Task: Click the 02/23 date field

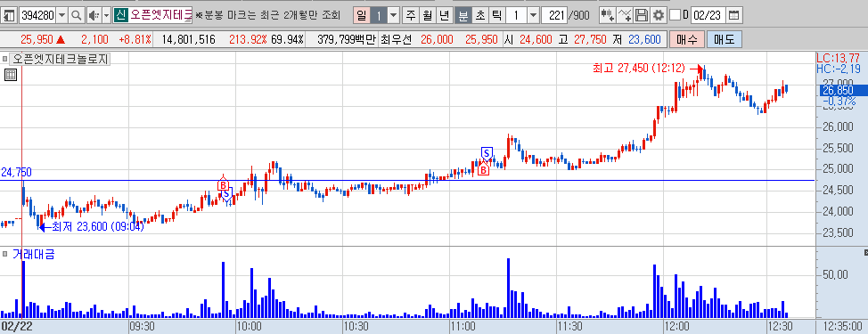Action: pyautogui.click(x=708, y=15)
